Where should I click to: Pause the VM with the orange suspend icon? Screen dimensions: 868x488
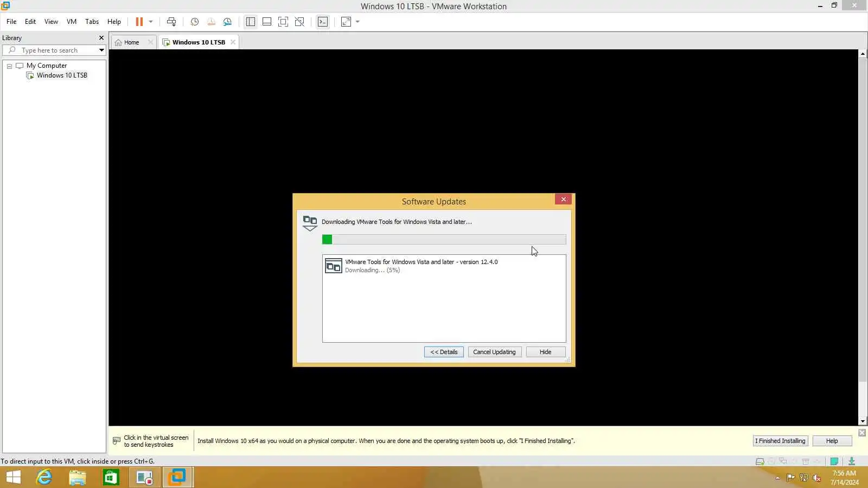pos(139,22)
